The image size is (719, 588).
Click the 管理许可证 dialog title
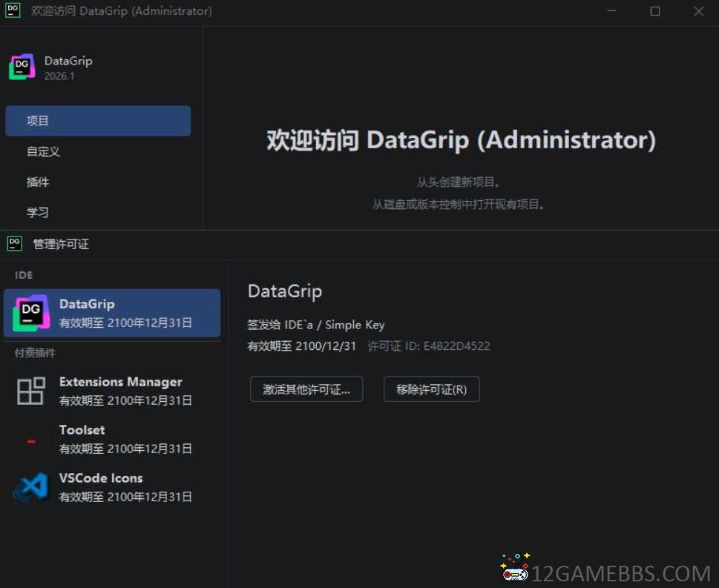click(x=61, y=244)
